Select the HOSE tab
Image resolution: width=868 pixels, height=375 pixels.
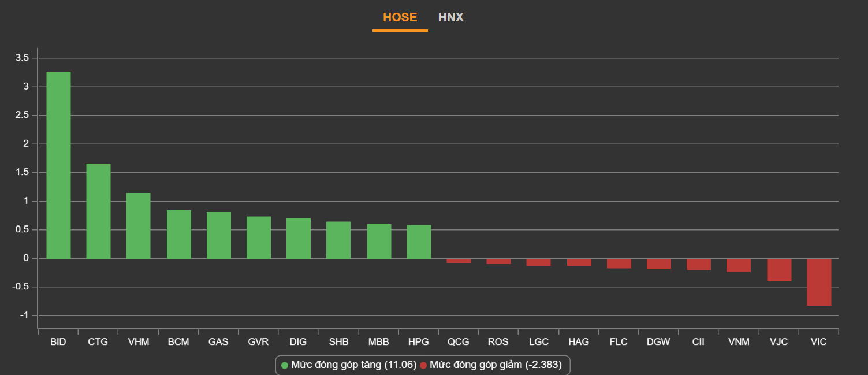(400, 17)
